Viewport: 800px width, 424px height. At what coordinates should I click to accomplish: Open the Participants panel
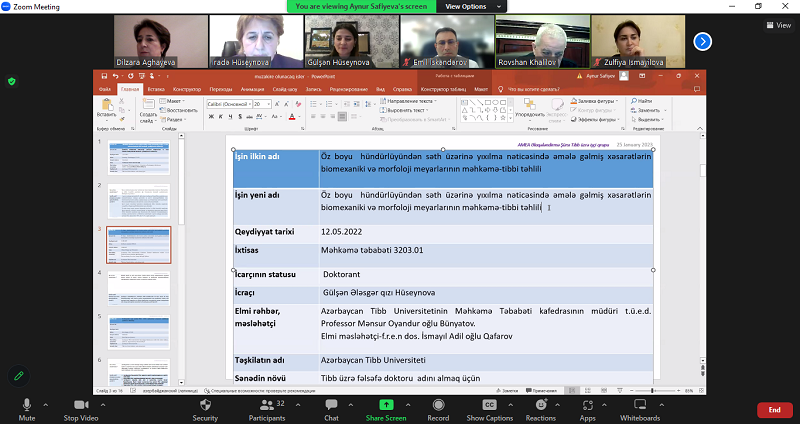tap(267, 405)
